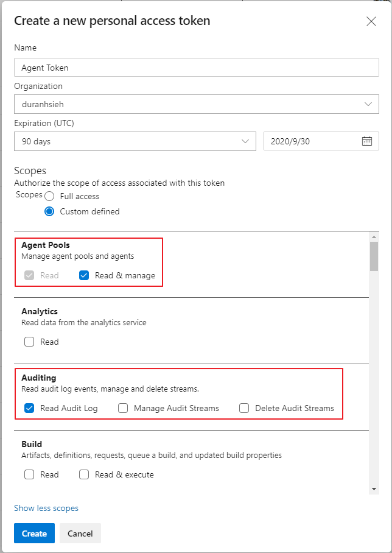Click the Show less scopes link
This screenshot has height=553, width=392.
(x=45, y=507)
